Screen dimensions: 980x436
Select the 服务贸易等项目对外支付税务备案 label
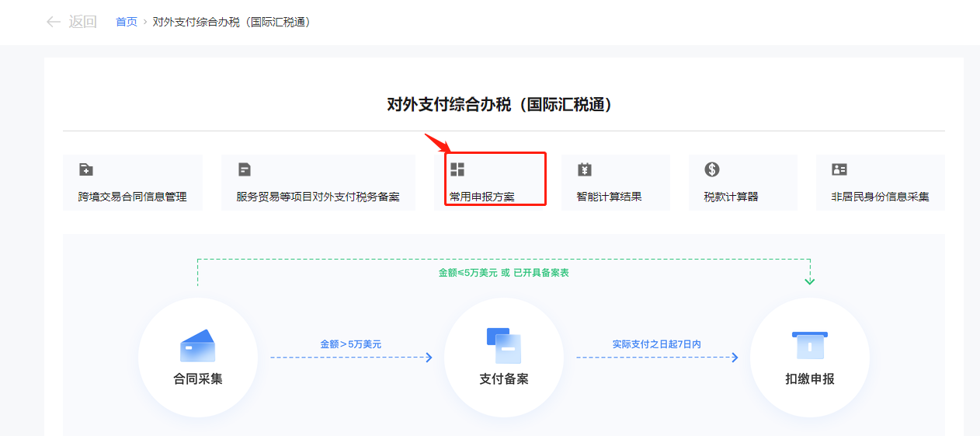tap(318, 197)
